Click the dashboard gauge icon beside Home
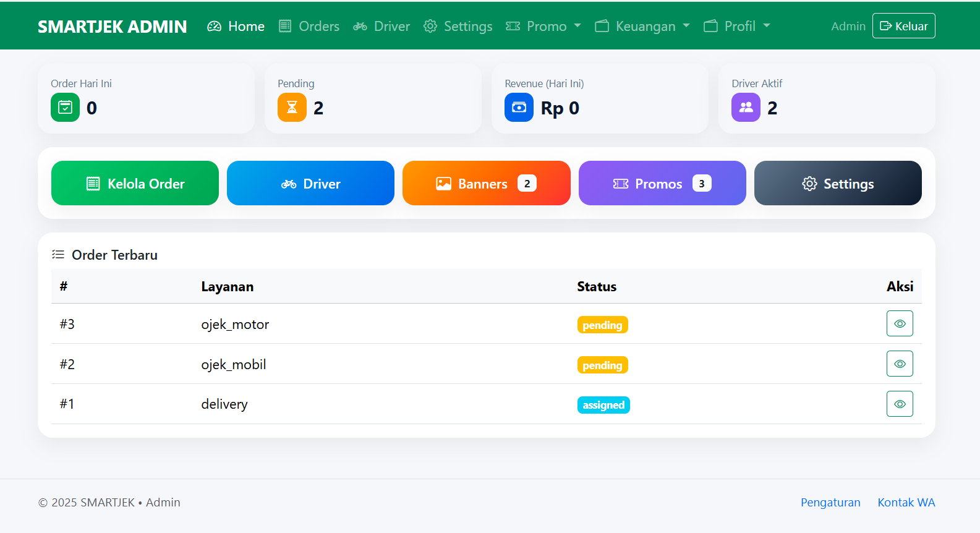This screenshot has height=533, width=980. tap(214, 27)
